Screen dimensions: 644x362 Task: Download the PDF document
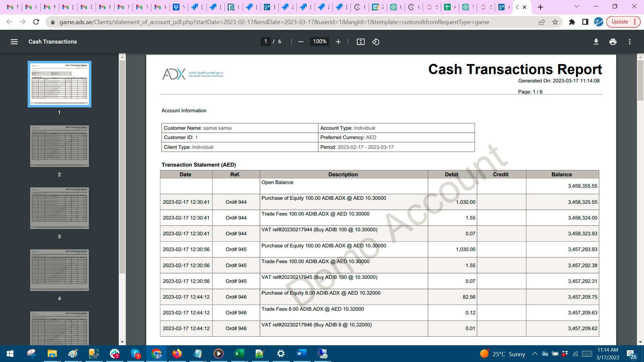(596, 42)
